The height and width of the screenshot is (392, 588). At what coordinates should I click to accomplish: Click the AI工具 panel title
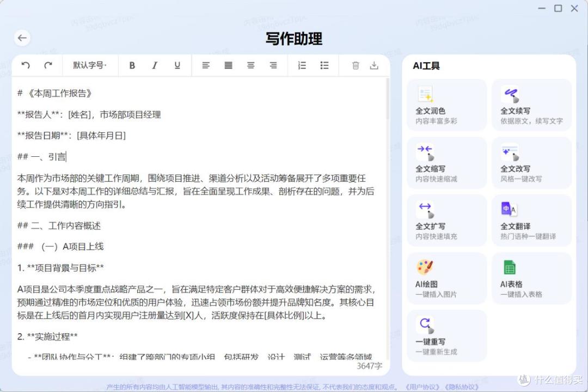point(426,66)
